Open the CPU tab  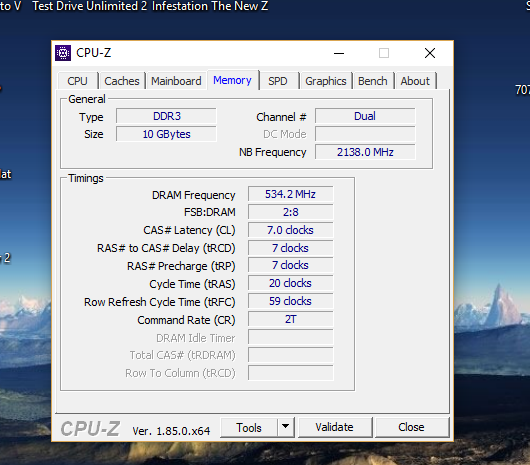pos(77,81)
